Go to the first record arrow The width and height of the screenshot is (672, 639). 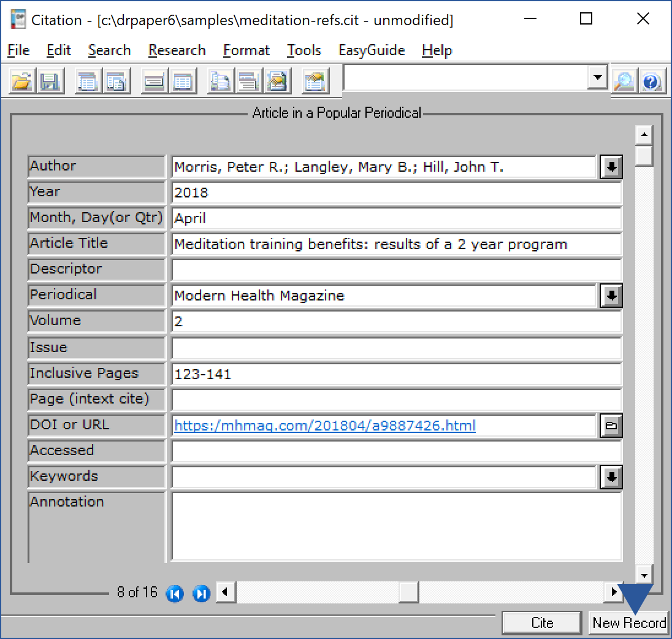175,594
